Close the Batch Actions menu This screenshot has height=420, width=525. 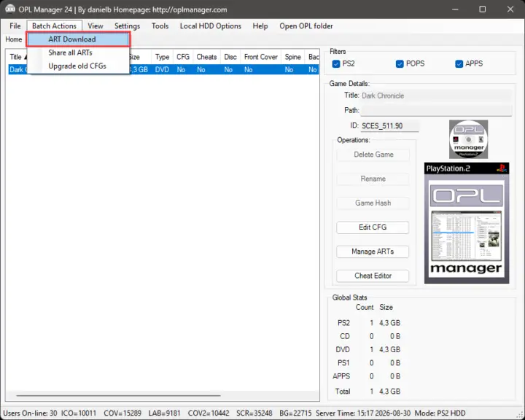(54, 26)
